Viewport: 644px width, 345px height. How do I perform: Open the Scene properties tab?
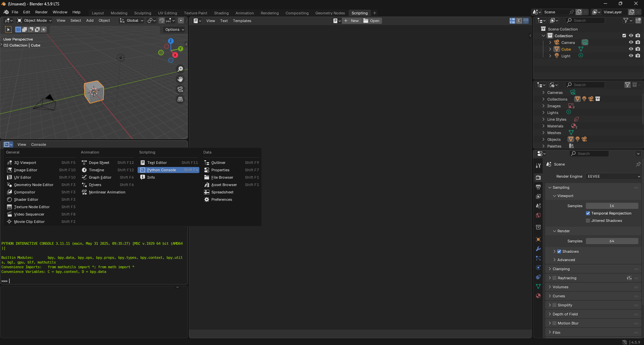click(538, 206)
